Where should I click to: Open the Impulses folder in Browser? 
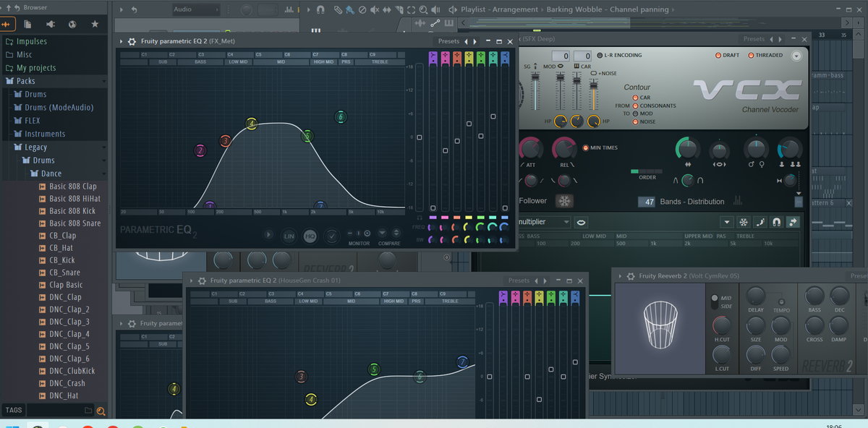pyautogui.click(x=32, y=41)
